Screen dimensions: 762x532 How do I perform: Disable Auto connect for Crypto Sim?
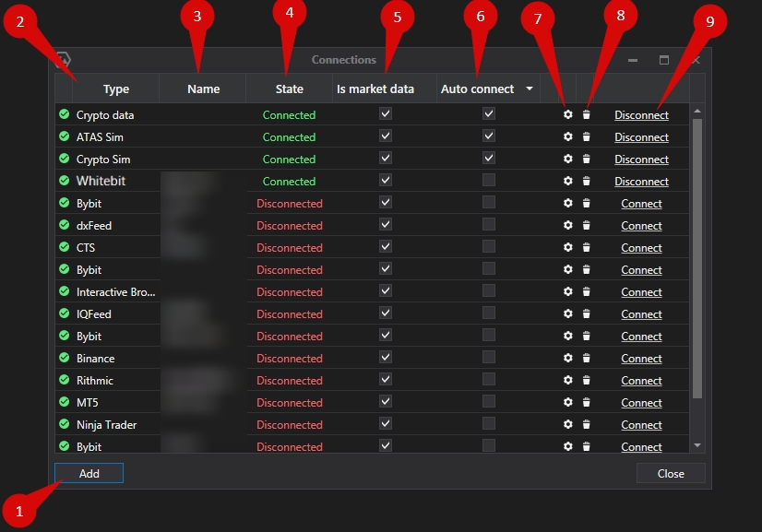tap(489, 158)
